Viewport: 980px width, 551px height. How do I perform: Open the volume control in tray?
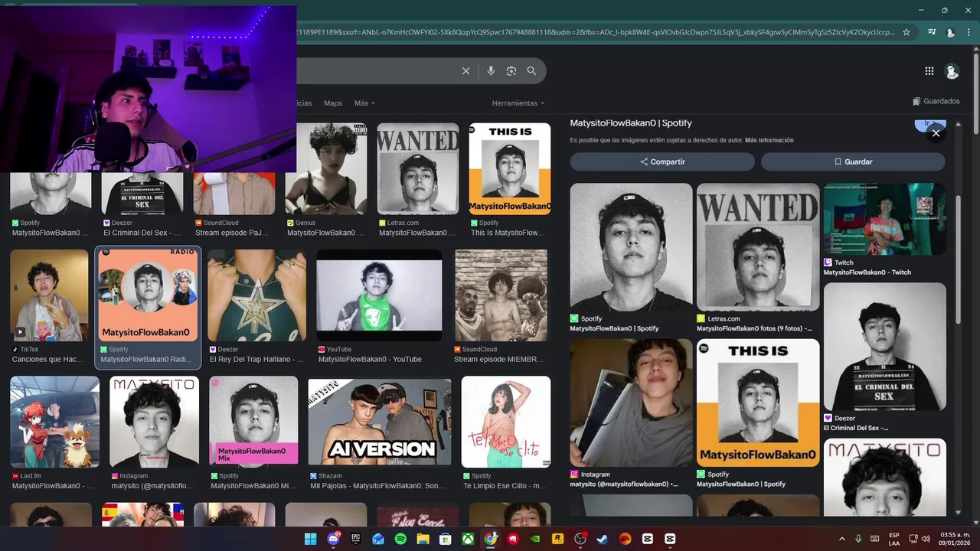(926, 539)
